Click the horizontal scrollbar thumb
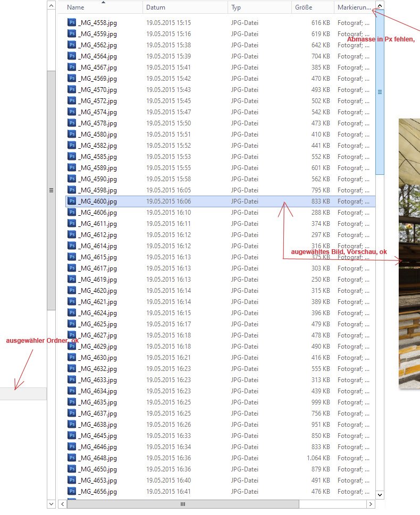The height and width of the screenshot is (515, 420). click(183, 504)
